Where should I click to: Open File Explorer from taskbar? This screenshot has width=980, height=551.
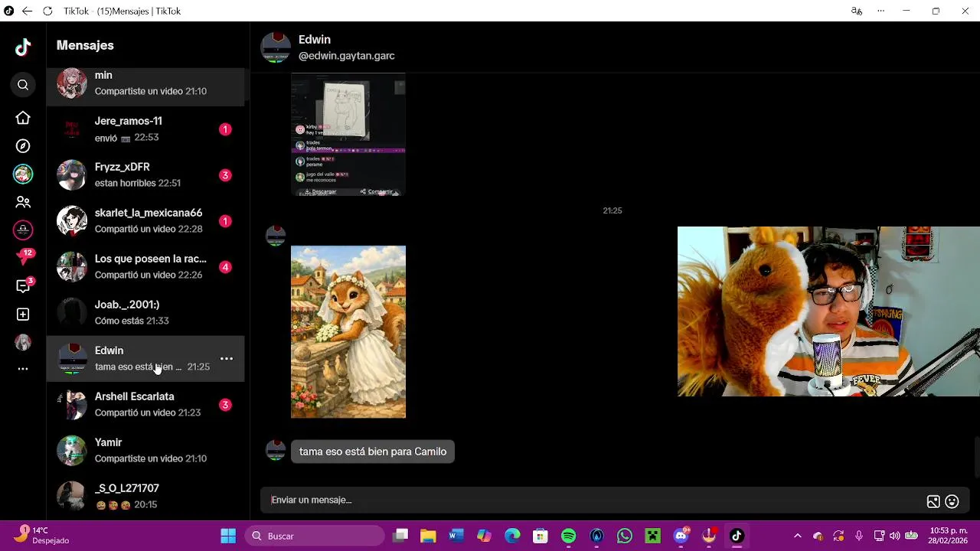coord(428,536)
